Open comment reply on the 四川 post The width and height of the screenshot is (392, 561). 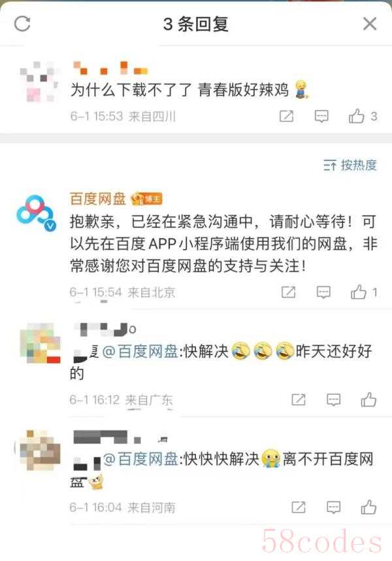pyautogui.click(x=321, y=116)
